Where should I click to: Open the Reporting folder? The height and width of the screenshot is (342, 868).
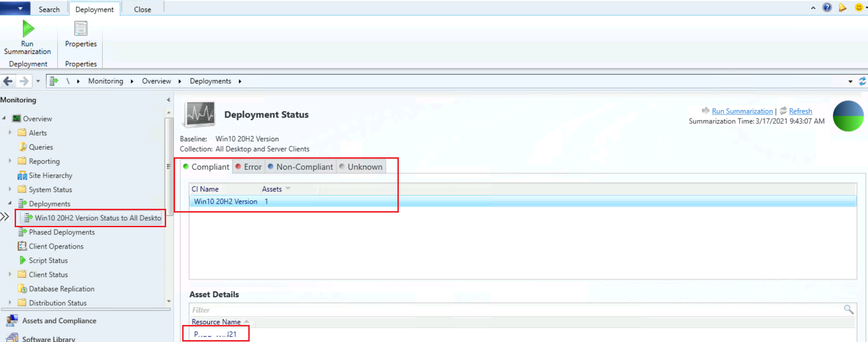pyautogui.click(x=44, y=161)
